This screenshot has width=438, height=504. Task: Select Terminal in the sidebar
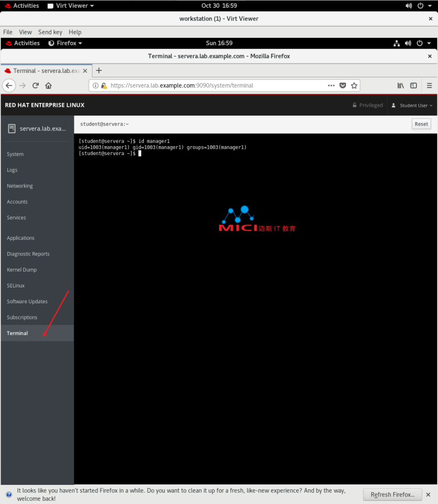[37, 333]
